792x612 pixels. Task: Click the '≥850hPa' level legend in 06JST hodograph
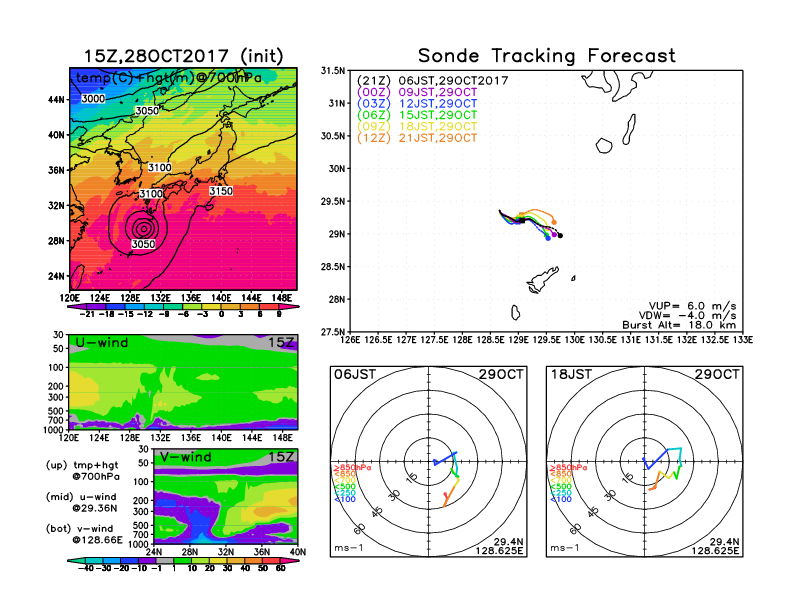click(353, 468)
